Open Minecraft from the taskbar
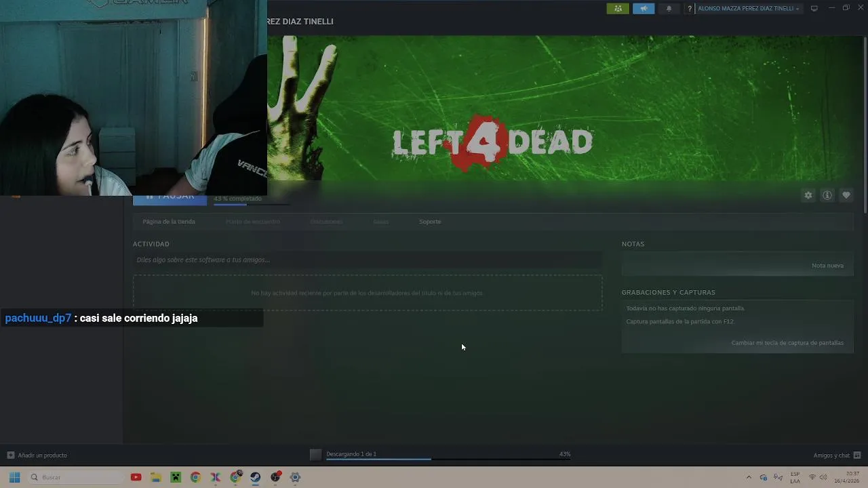This screenshot has height=488, width=868. click(x=176, y=477)
